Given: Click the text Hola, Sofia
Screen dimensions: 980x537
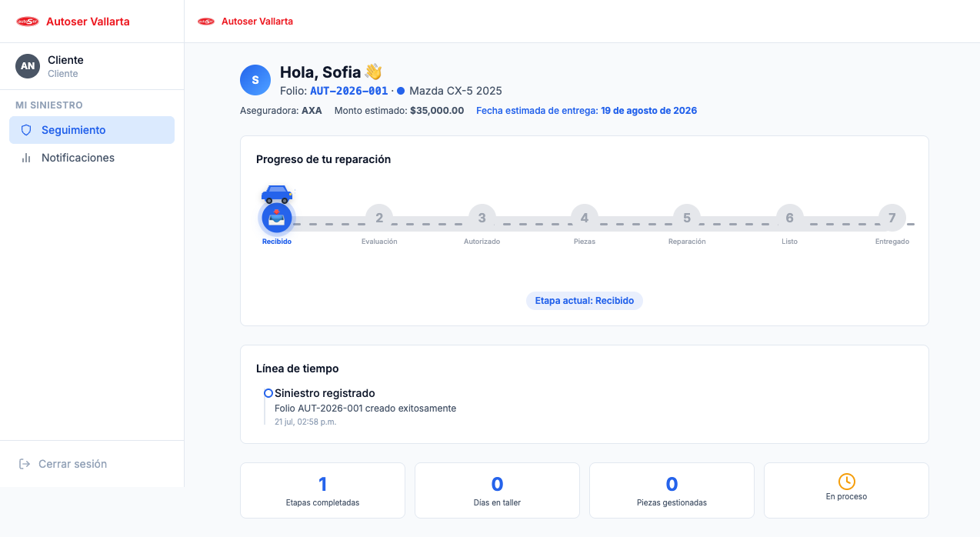Looking at the screenshot, I should point(320,72).
